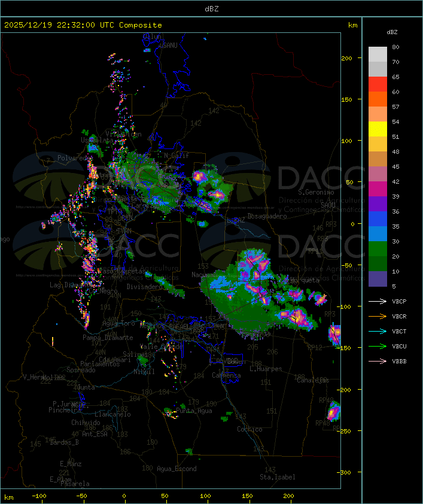
Task: Click the N_Calif map label
Action: pos(176,155)
